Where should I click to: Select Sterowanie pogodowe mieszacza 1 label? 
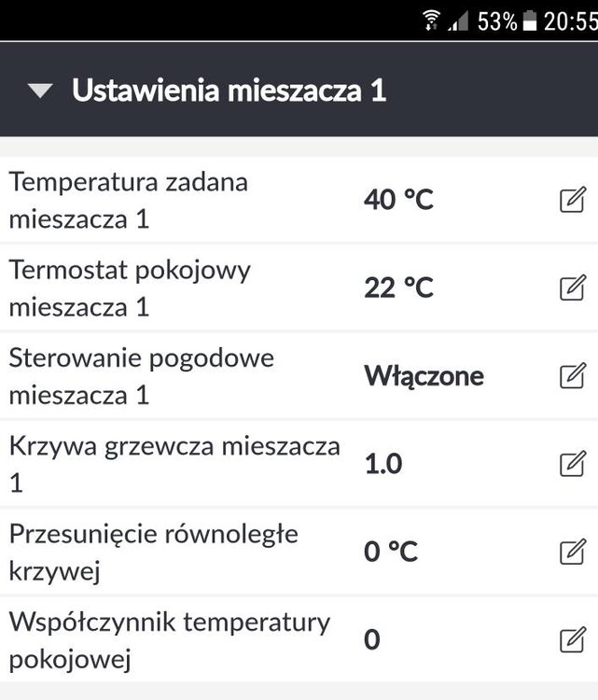point(142,376)
